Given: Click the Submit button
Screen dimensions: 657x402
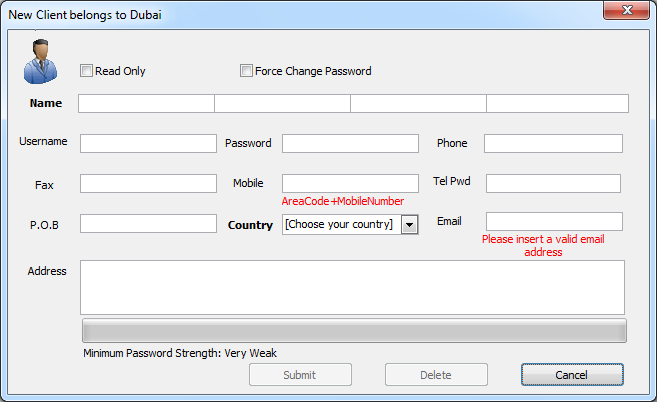Looking at the screenshot, I should (x=300, y=375).
